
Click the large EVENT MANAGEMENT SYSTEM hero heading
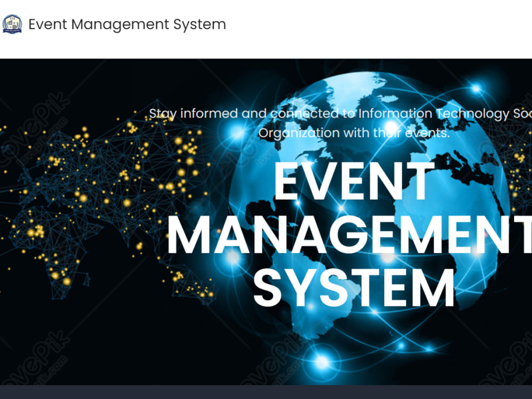coord(350,234)
